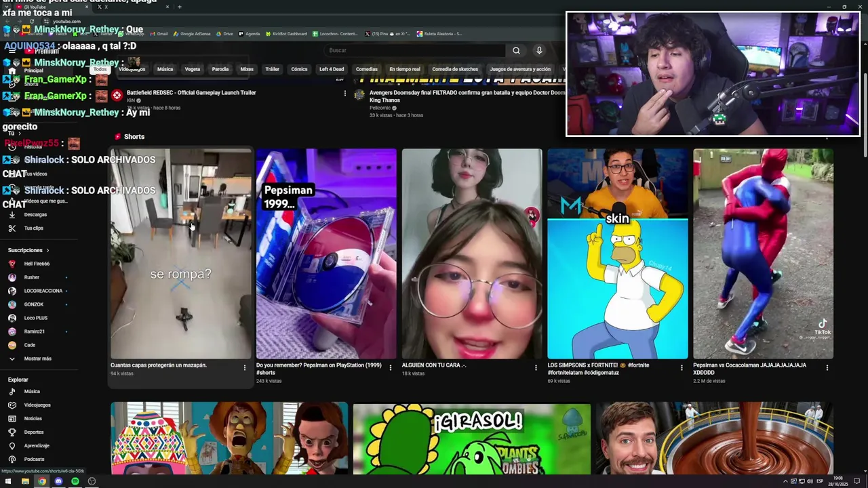Select the Left 4 Dead filter chip
Image resolution: width=868 pixels, height=488 pixels.
tap(332, 69)
